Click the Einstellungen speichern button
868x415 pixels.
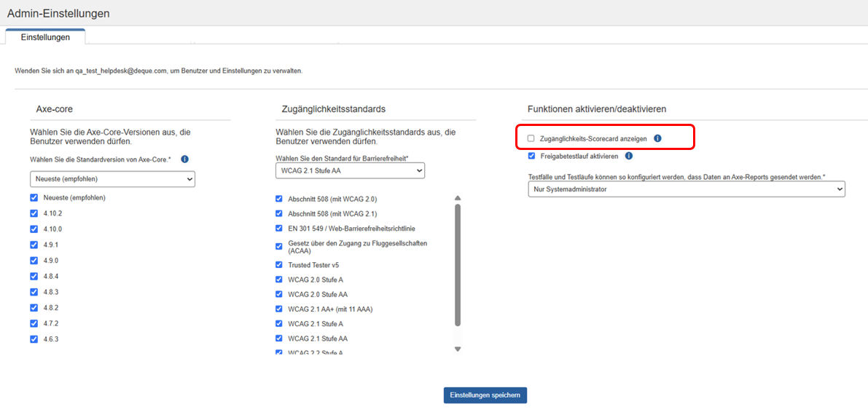485,395
